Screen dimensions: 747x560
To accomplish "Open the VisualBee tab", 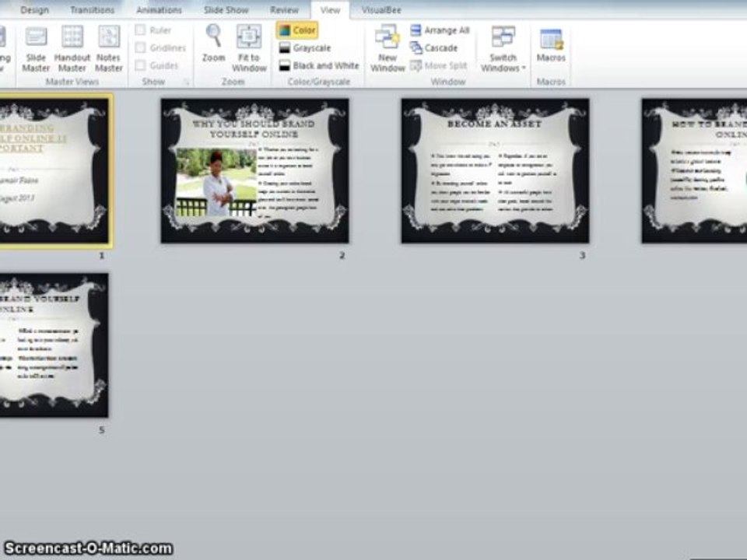I will pos(381,10).
